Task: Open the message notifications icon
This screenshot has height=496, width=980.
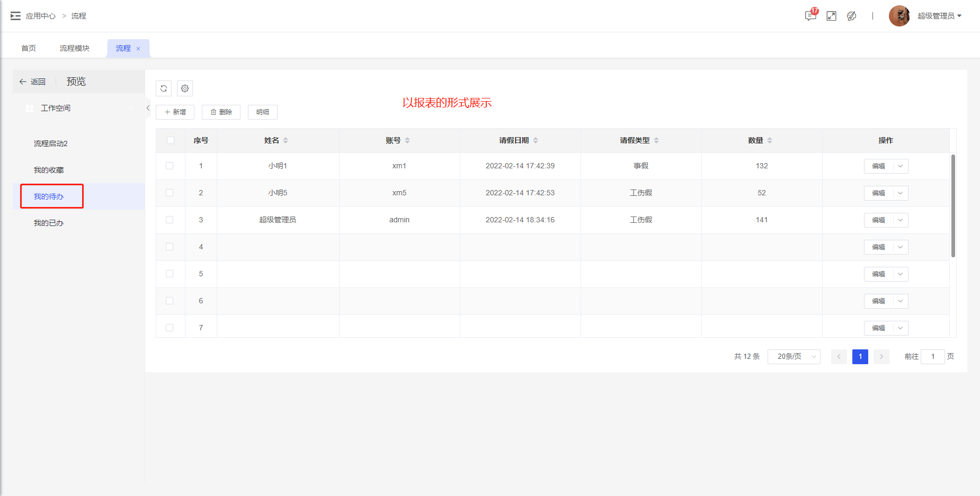Action: [x=810, y=16]
